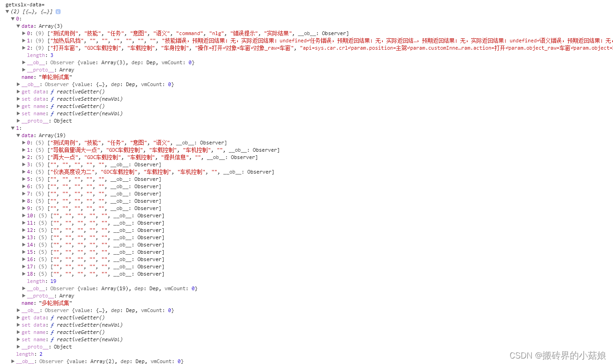Image resolution: width=613 pixels, height=364 pixels.
Task: Expand empty row 8 of Array(19)
Action: point(24,201)
